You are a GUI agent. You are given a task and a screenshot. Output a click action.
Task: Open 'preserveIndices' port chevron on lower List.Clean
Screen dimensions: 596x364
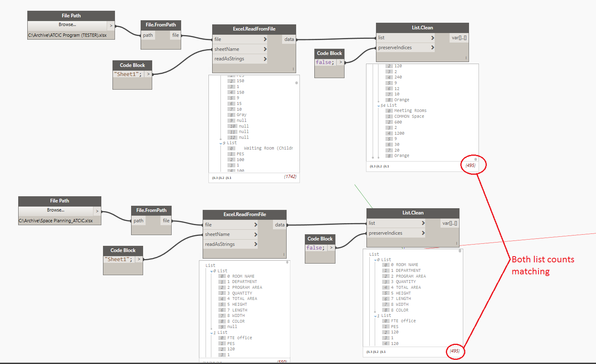click(x=423, y=233)
